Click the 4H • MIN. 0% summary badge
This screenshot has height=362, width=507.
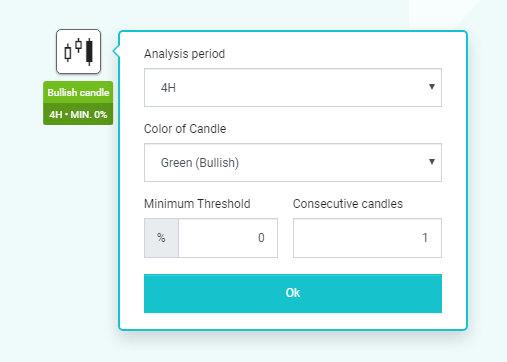click(x=78, y=114)
